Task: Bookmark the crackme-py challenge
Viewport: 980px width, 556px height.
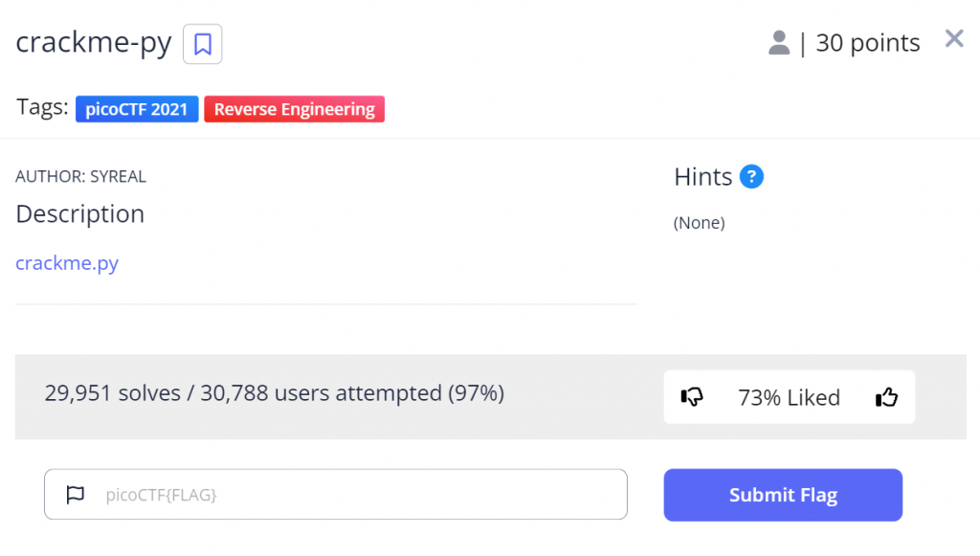Action: (x=202, y=44)
